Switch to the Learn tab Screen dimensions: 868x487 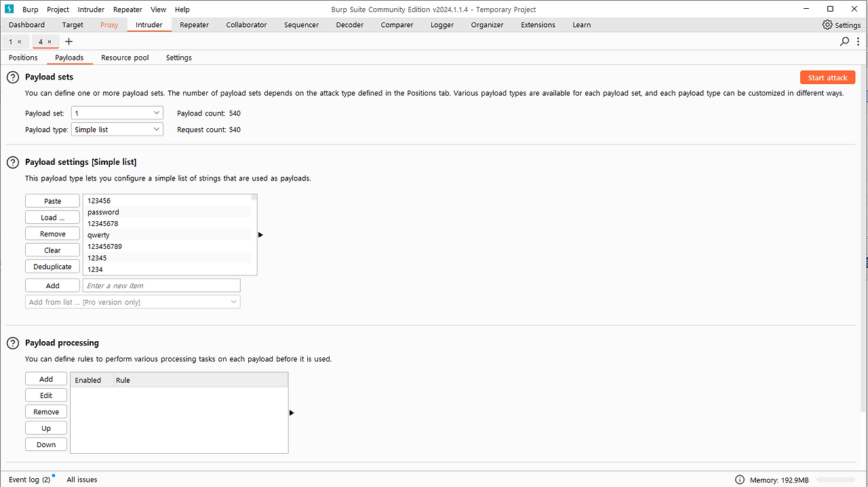582,24
